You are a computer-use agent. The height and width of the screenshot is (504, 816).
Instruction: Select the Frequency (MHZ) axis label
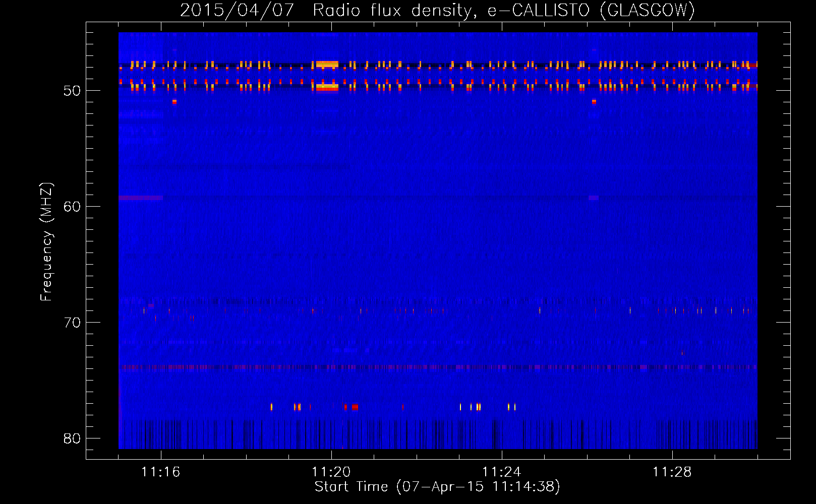point(46,241)
